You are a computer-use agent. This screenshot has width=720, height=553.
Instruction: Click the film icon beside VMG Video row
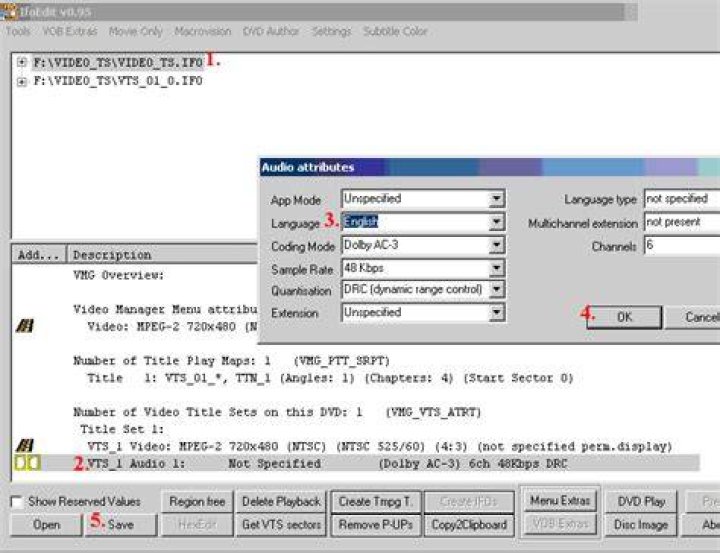pyautogui.click(x=25, y=326)
